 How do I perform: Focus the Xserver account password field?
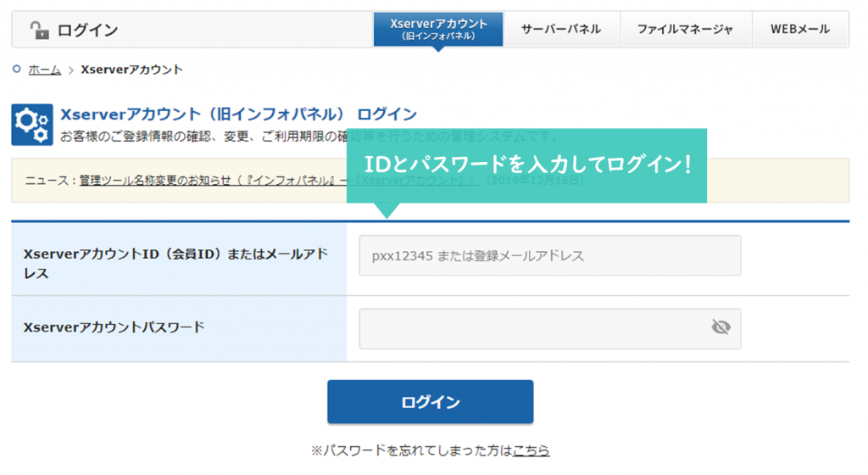coord(549,329)
